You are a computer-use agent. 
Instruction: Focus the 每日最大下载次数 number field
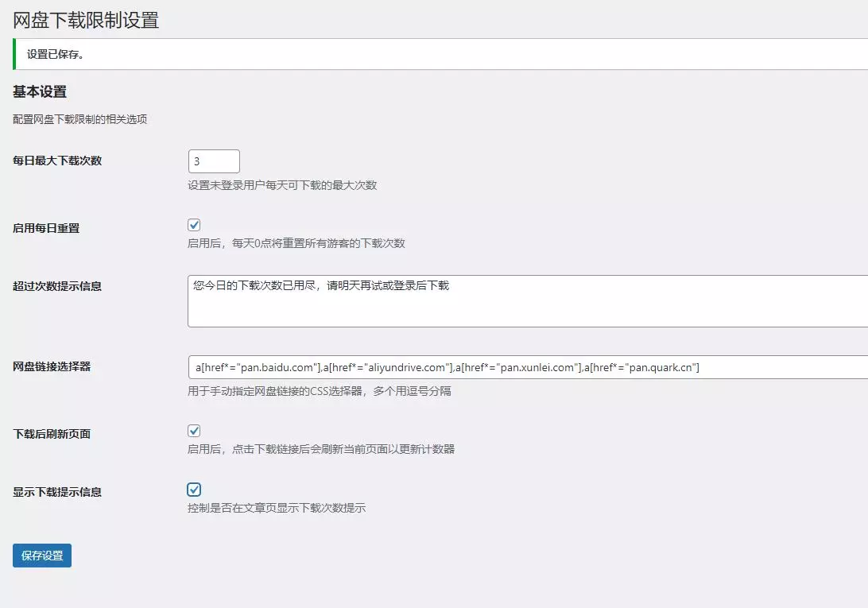213,161
